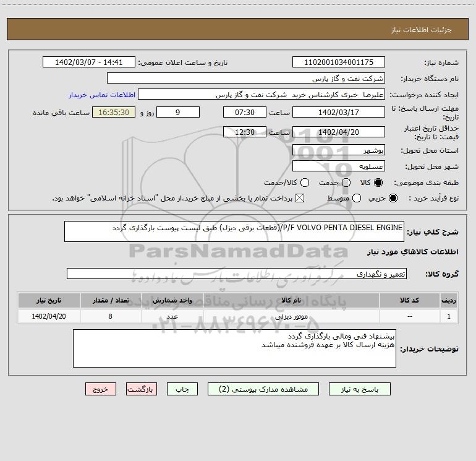Click مشاهده مدارک پیوستی (2) button
476x461 pixels.
click(x=263, y=389)
